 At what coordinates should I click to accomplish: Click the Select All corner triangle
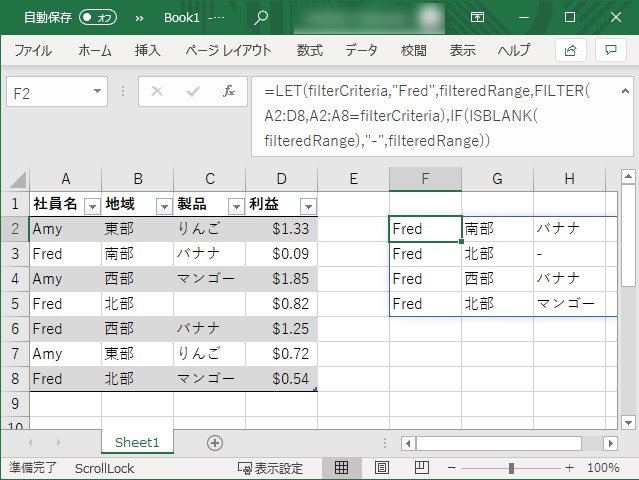pyautogui.click(x=18, y=179)
